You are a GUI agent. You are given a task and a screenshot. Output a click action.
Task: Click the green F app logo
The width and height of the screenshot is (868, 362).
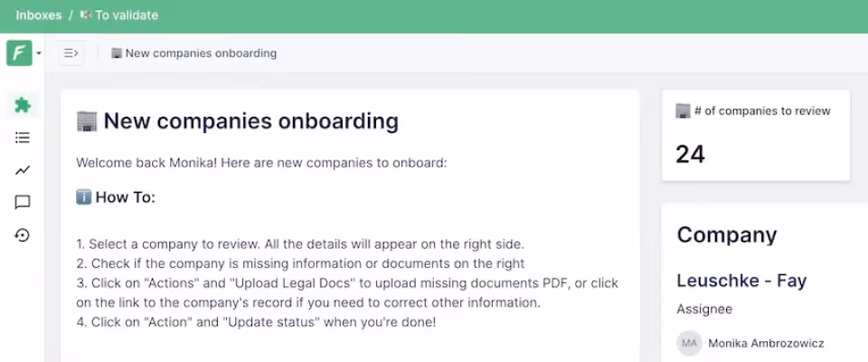(19, 53)
